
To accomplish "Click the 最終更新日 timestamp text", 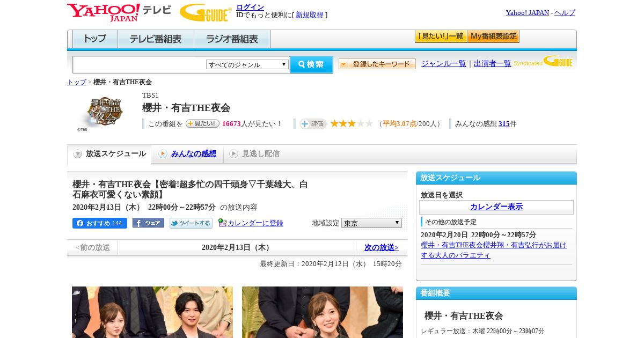I will [x=331, y=264].
